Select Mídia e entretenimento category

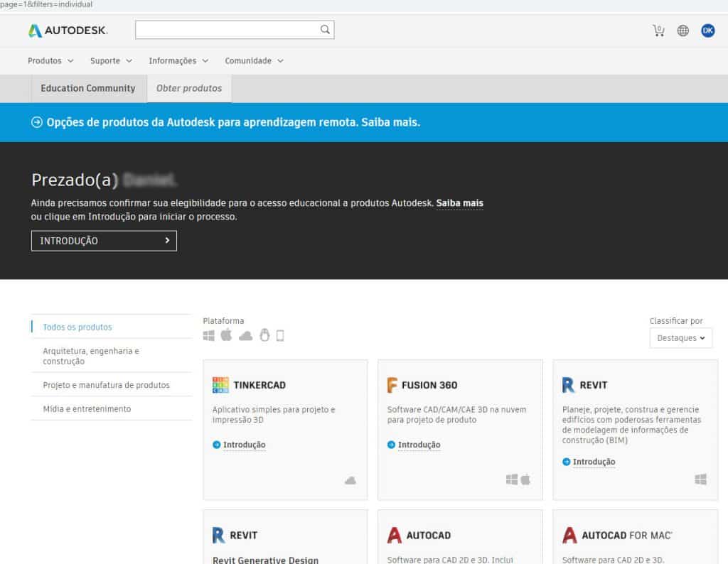pyautogui.click(x=87, y=408)
